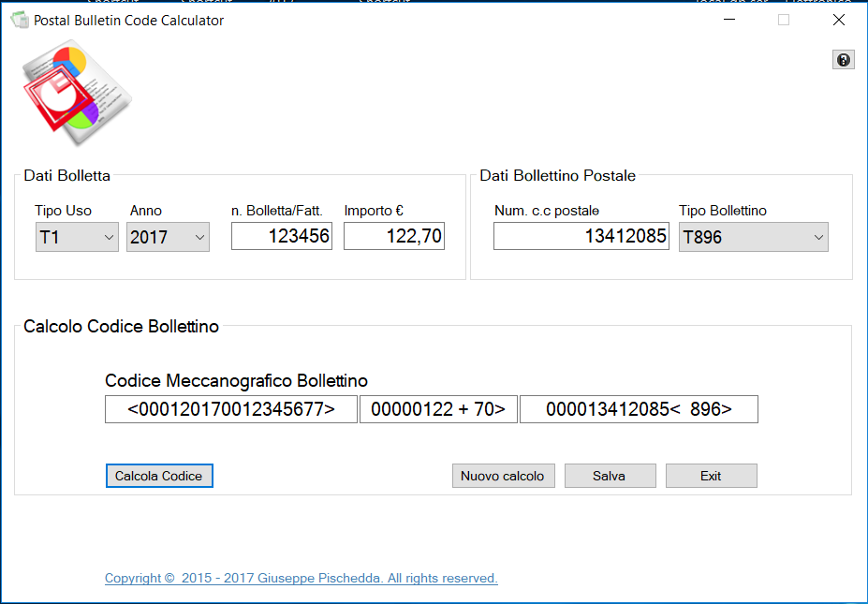Click the pie chart document logo

pos(77,93)
